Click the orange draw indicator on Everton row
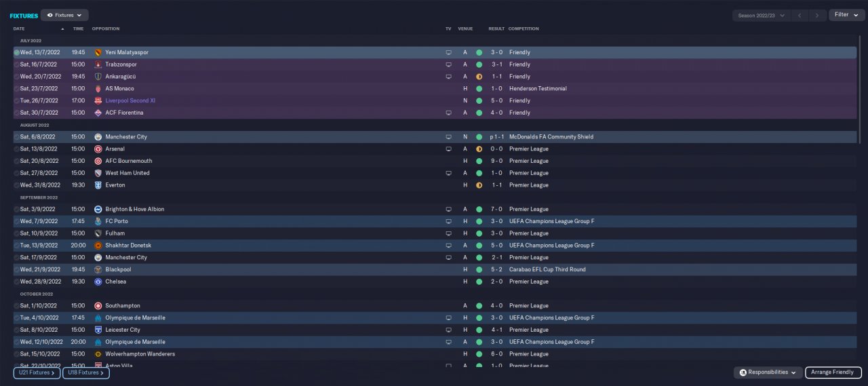This screenshot has width=868, height=386. click(x=479, y=185)
